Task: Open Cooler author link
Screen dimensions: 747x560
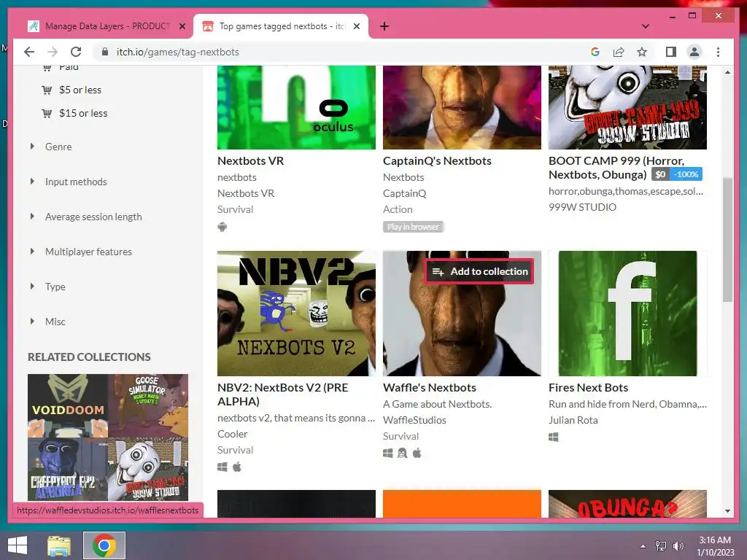Action: coord(233,434)
